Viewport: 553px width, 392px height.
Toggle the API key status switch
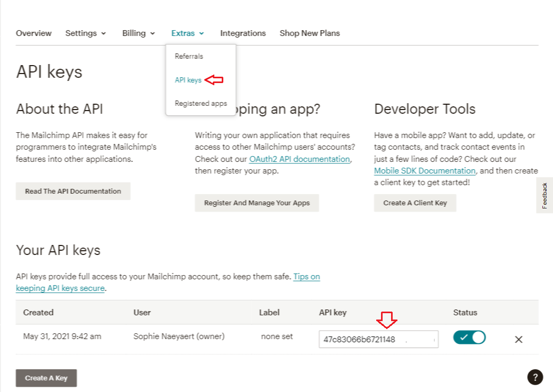click(x=469, y=338)
